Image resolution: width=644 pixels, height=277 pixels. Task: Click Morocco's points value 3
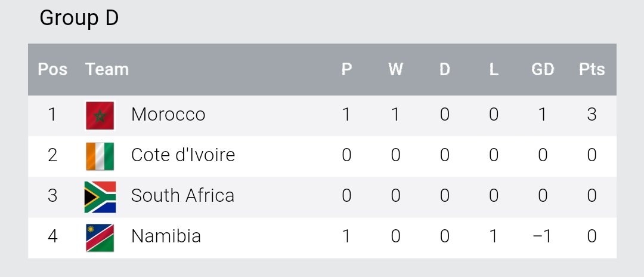tap(592, 115)
